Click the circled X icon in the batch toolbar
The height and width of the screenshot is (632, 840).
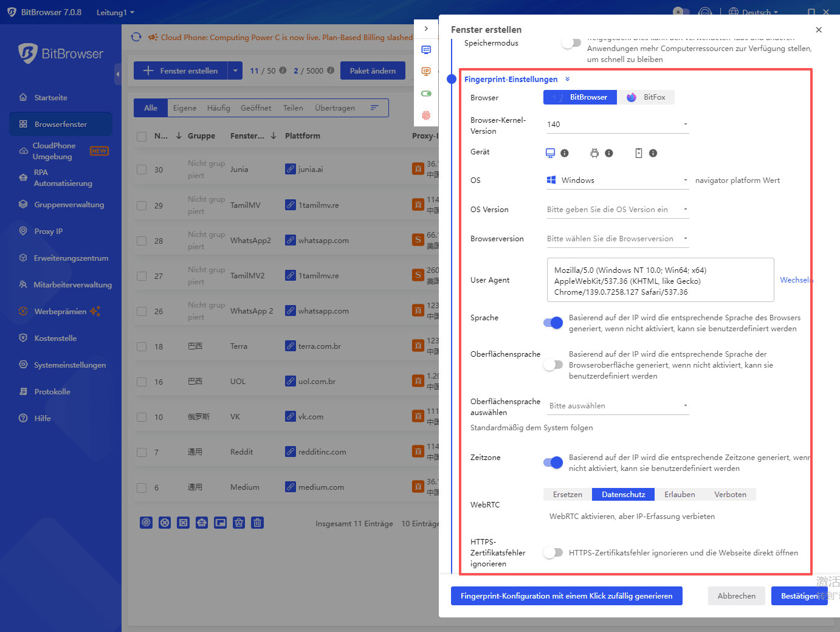tap(165, 523)
